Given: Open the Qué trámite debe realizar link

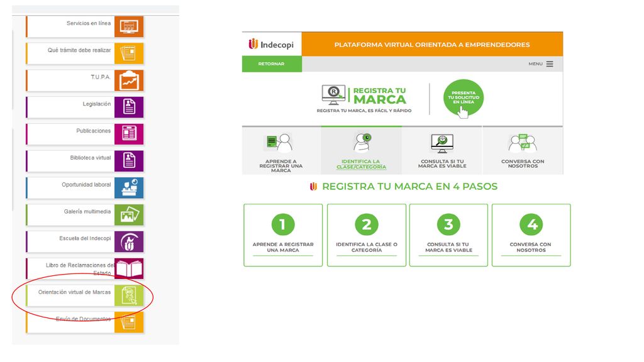Looking at the screenshot, I should (79, 50).
